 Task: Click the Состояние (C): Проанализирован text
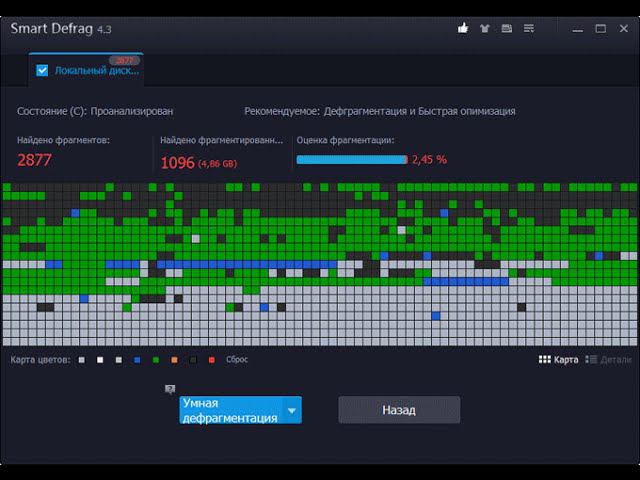click(x=95, y=111)
